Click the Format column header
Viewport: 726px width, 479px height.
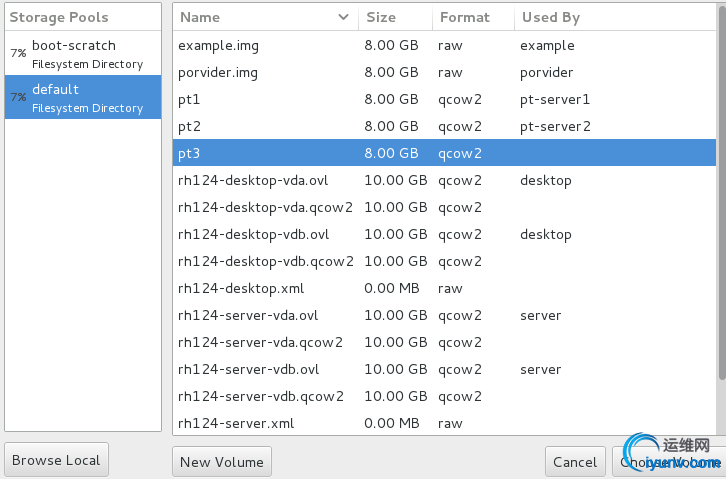(x=465, y=17)
